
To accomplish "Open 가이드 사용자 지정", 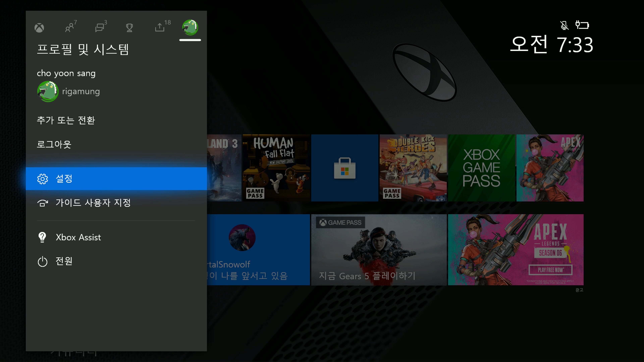I will (116, 203).
